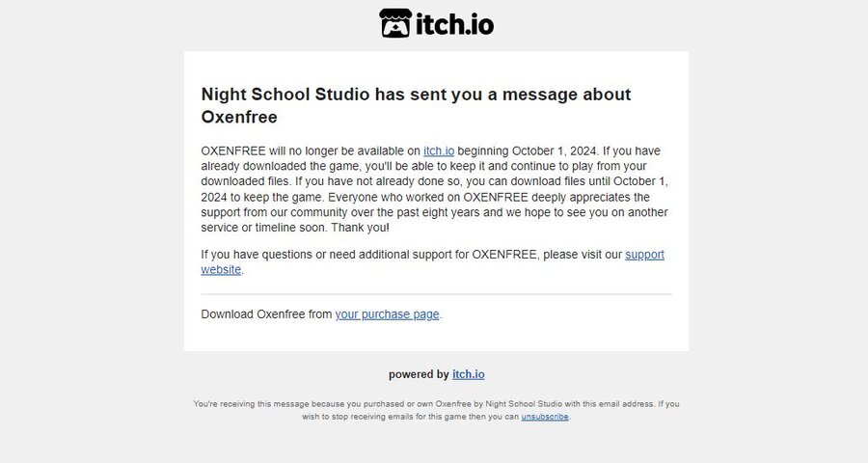Viewport: 868px width, 463px height.
Task: Open the itch.io link in first paragraph
Action: click(439, 151)
